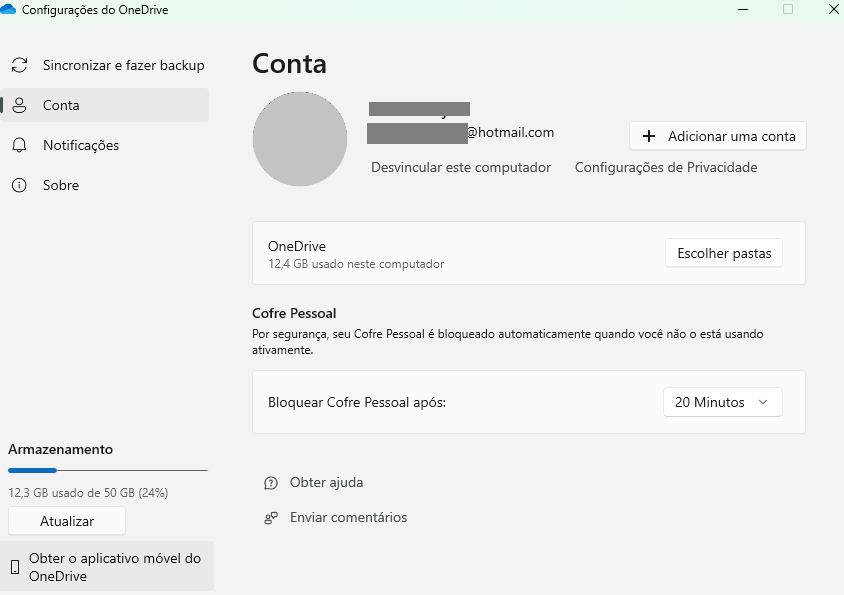844x595 pixels.
Task: Click the Conta page heading
Action: coord(289,64)
